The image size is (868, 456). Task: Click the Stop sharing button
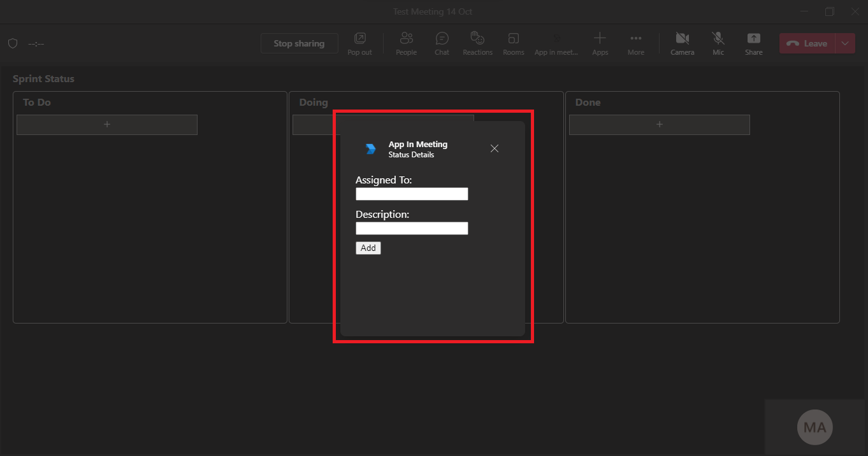pyautogui.click(x=299, y=43)
